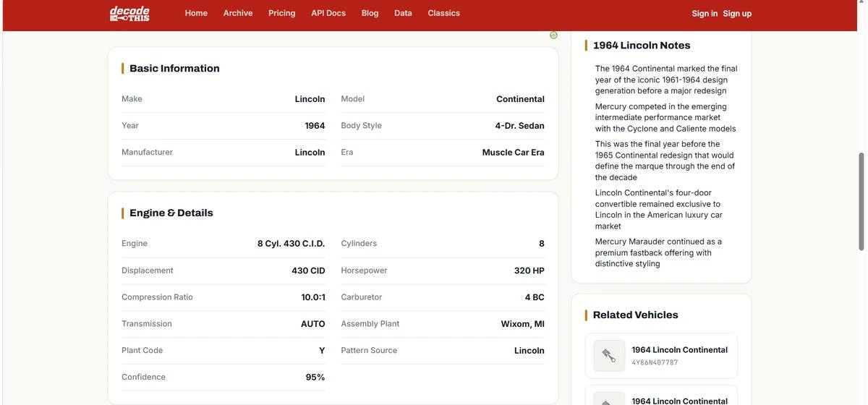Select the 1964 Lincoln Notes heading
This screenshot has height=405, width=868.
pos(642,45)
